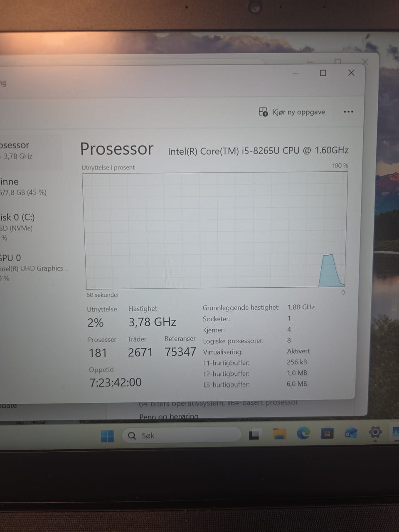Close the Task Manager window
The width and height of the screenshot is (399, 532).
point(351,73)
